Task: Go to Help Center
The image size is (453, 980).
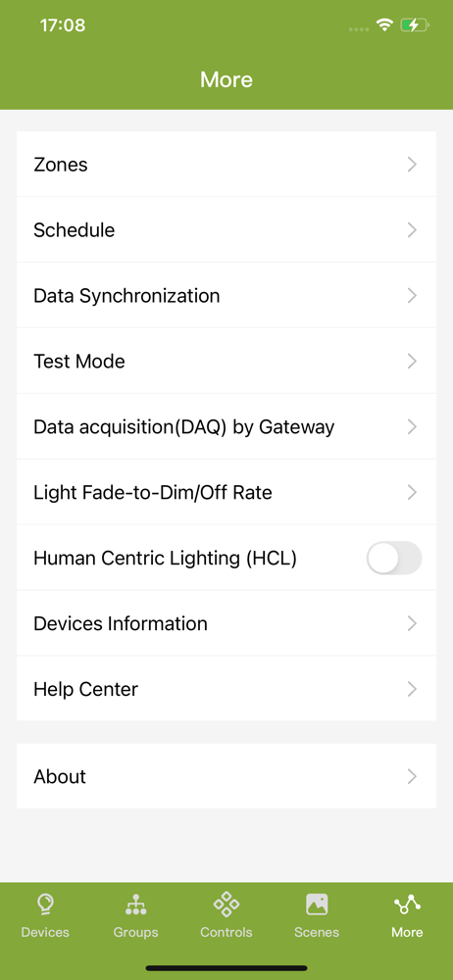Action: tap(226, 689)
